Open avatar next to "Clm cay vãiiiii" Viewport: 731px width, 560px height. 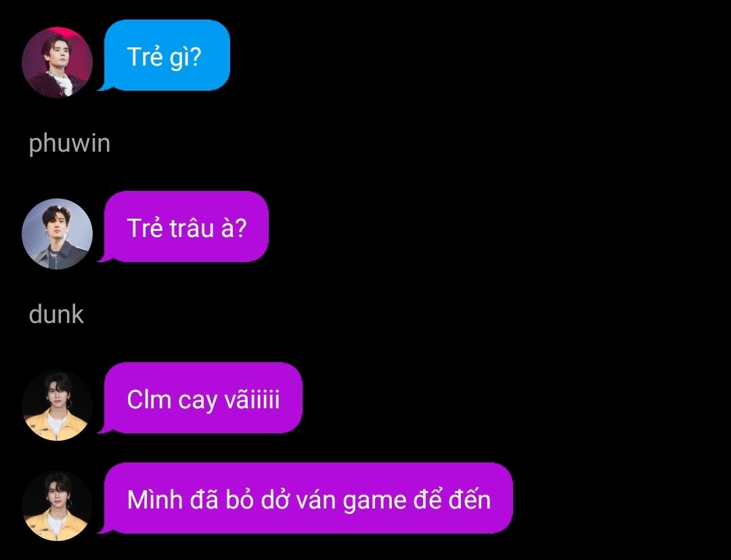coord(58,405)
